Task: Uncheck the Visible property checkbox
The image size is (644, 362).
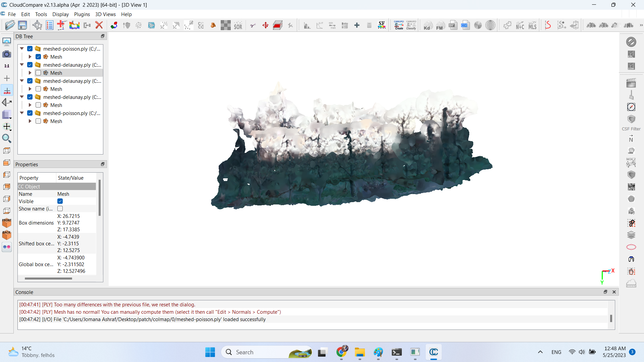Action: click(x=60, y=201)
